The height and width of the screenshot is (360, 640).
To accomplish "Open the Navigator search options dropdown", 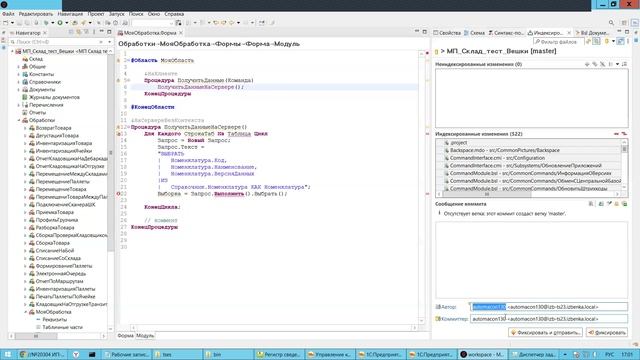I will [109, 42].
